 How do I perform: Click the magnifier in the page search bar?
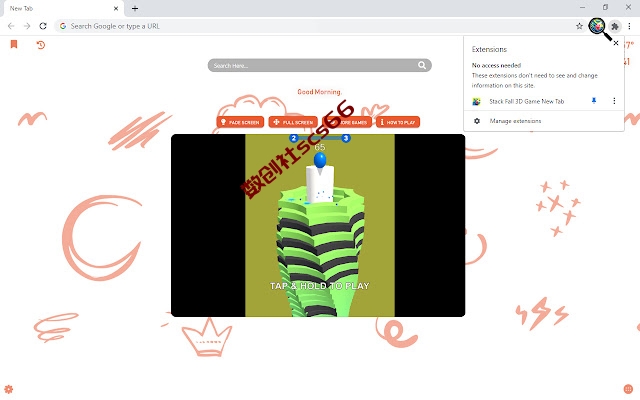pos(422,65)
